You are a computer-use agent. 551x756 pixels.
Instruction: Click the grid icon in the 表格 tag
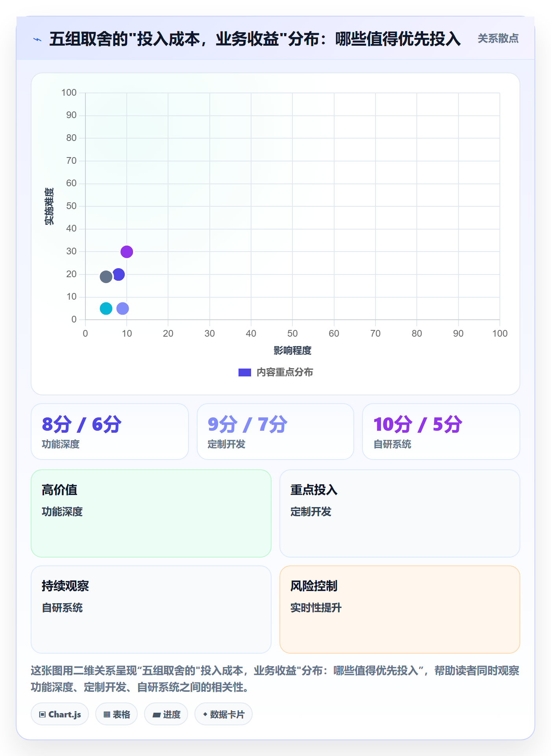pos(107,714)
